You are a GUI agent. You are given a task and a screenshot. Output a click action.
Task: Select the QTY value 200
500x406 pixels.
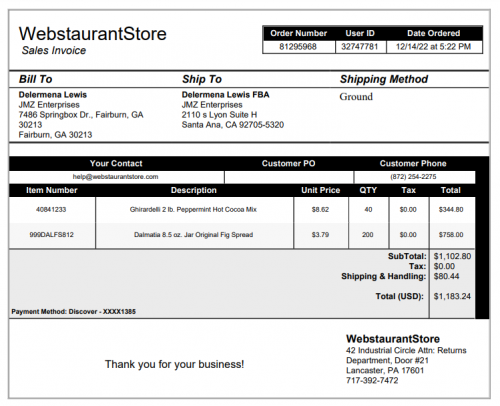point(368,235)
